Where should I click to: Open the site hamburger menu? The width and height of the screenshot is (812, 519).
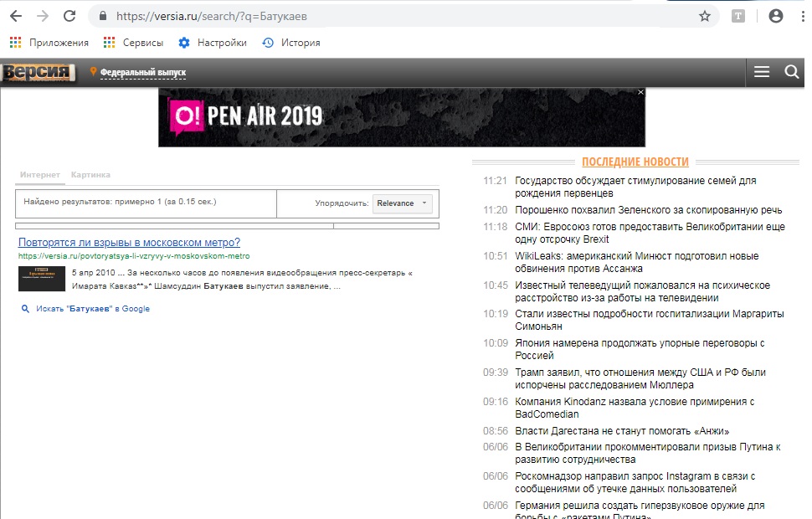pos(762,72)
